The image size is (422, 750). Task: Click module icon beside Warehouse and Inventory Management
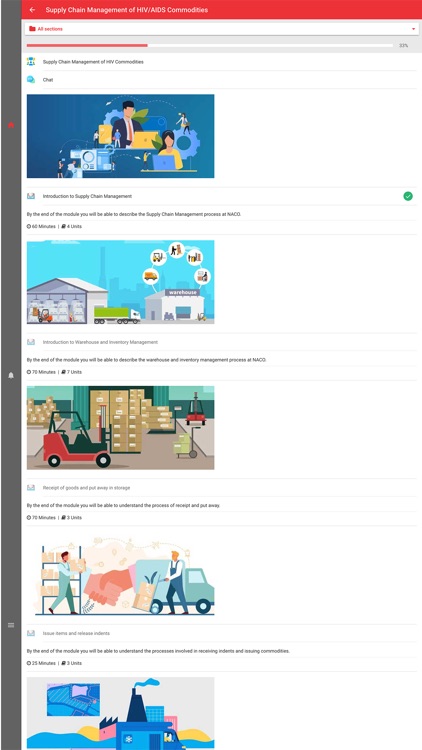coord(31,342)
